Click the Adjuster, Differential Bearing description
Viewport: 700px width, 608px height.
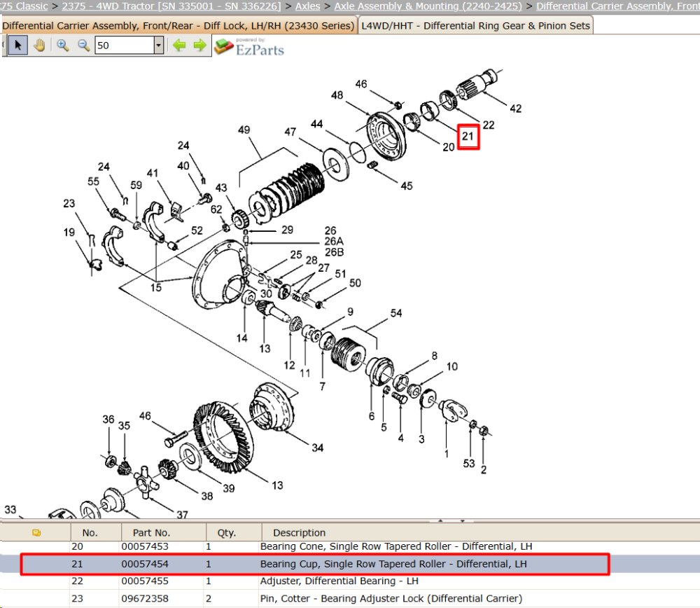(x=339, y=581)
